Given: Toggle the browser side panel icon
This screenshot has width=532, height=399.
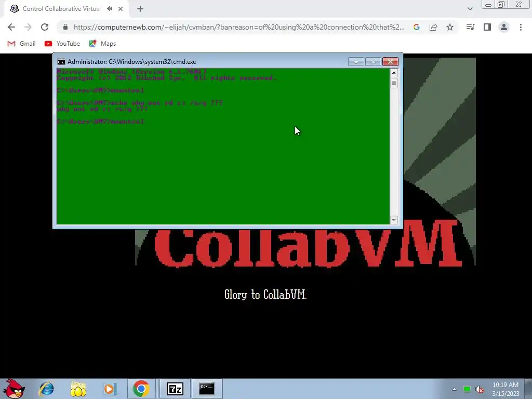Looking at the screenshot, I should click(x=487, y=27).
